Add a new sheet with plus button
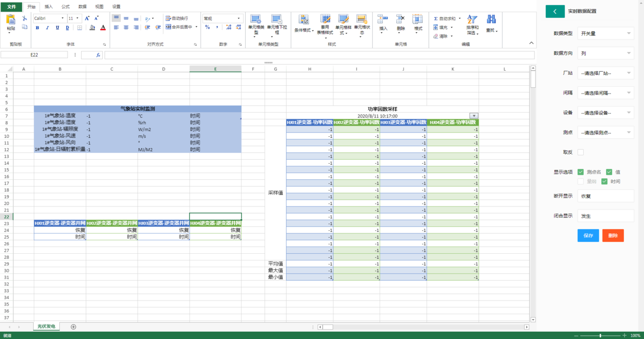This screenshot has width=644, height=339. click(x=73, y=327)
